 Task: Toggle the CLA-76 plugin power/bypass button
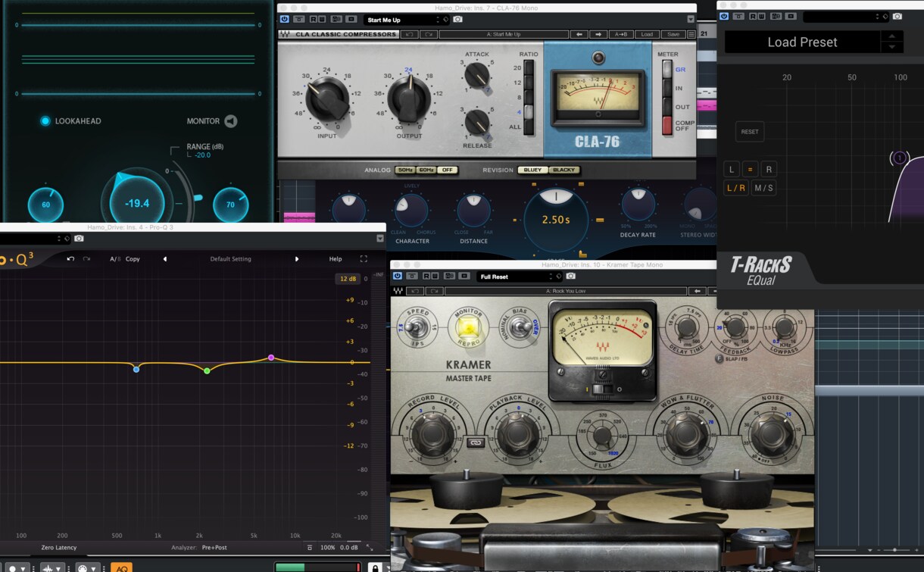[x=285, y=20]
